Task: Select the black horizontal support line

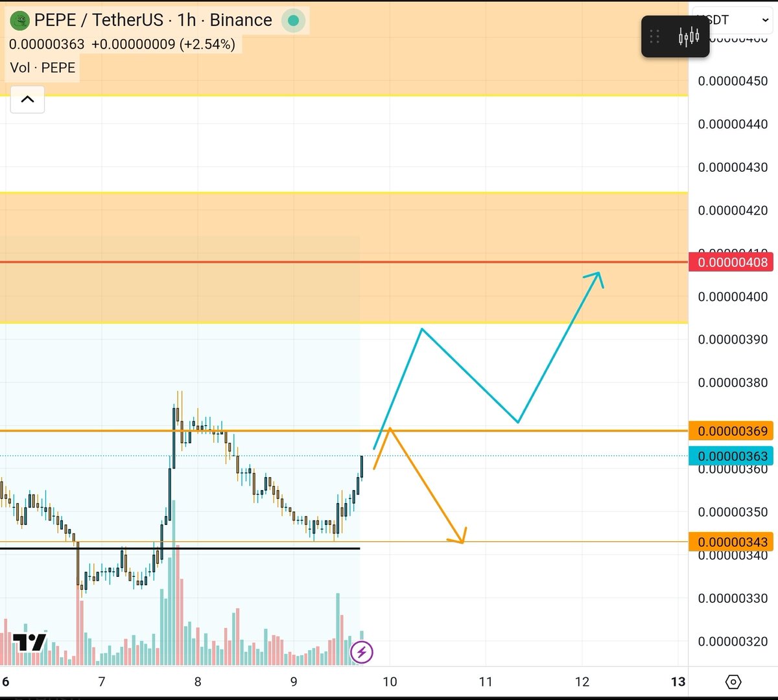Action: tap(180, 549)
